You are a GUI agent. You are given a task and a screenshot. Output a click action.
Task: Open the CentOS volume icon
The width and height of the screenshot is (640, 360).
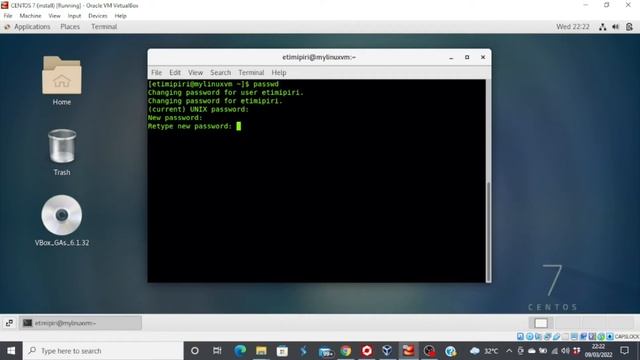pyautogui.click(x=616, y=27)
